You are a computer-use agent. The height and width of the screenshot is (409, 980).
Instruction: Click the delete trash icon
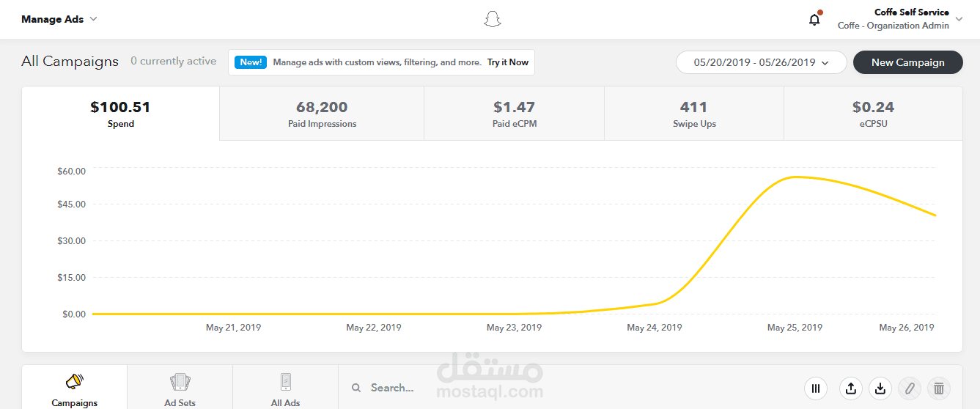[939, 388]
